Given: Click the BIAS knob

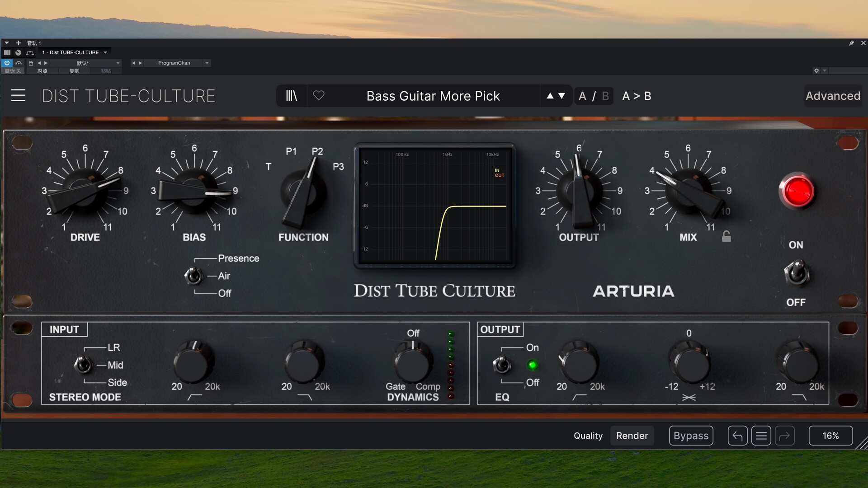Looking at the screenshot, I should click(x=193, y=191).
